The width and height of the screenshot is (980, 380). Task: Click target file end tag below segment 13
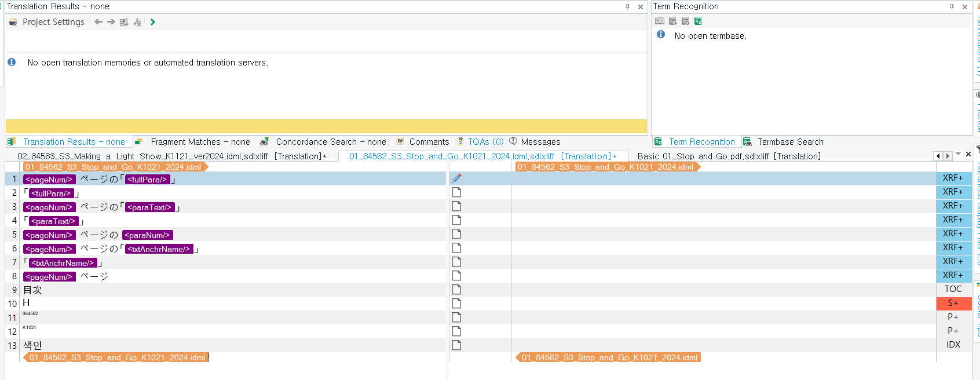pyautogui.click(x=608, y=357)
